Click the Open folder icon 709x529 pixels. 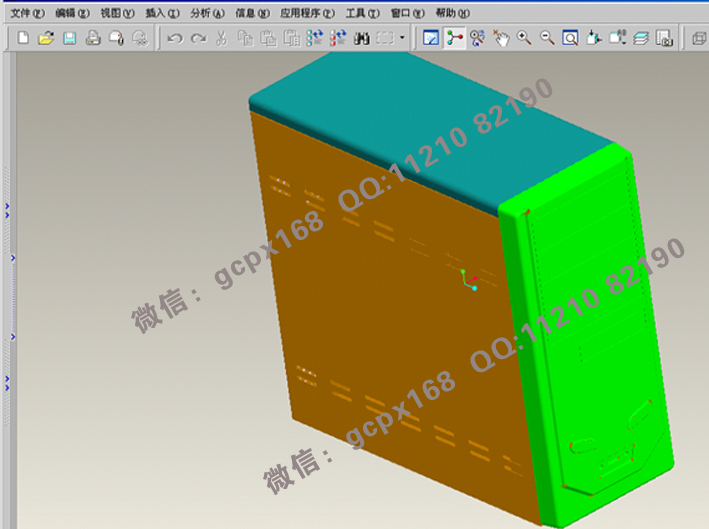(x=45, y=38)
